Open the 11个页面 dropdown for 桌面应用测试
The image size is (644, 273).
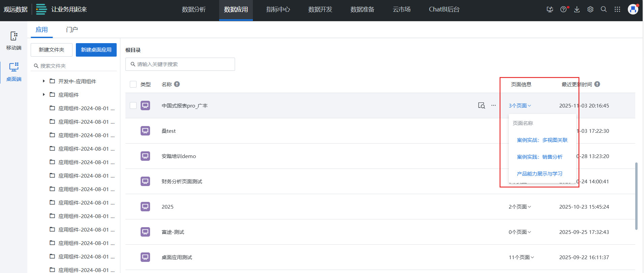521,257
